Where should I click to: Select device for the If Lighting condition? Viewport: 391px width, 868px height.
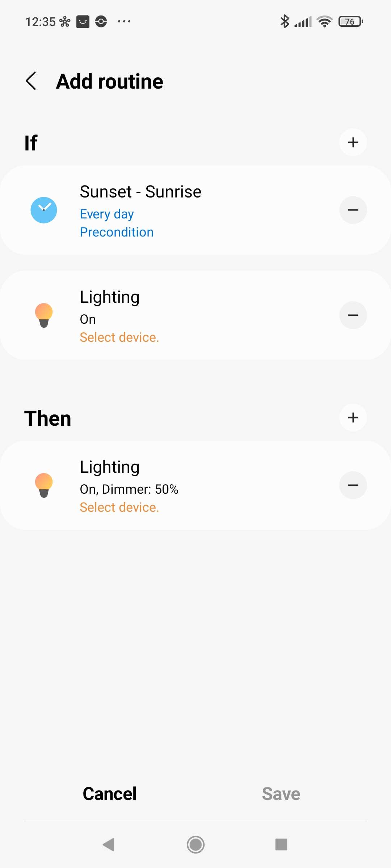pyautogui.click(x=119, y=337)
